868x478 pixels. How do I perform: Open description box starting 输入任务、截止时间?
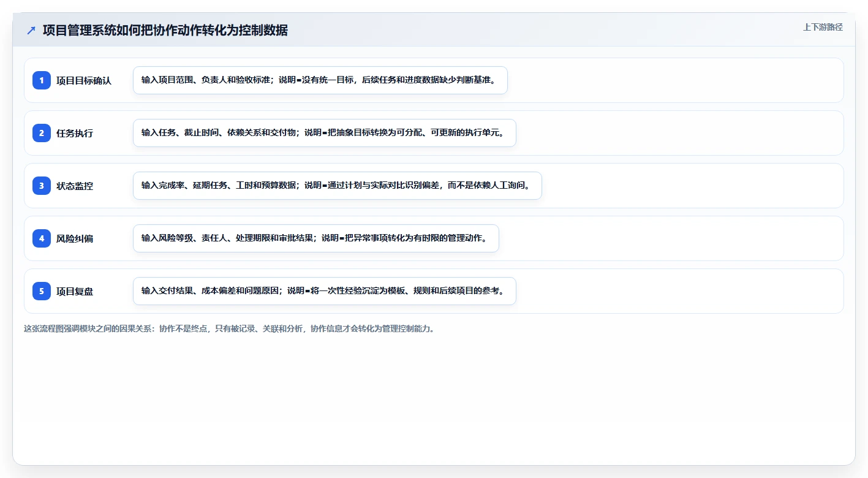click(x=325, y=133)
